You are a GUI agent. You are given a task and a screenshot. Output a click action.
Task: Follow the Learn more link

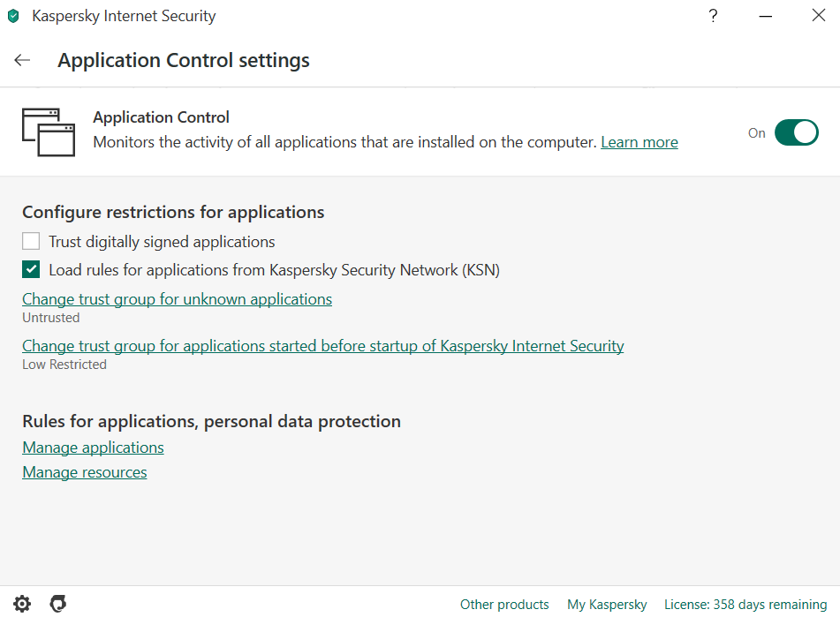pos(639,142)
